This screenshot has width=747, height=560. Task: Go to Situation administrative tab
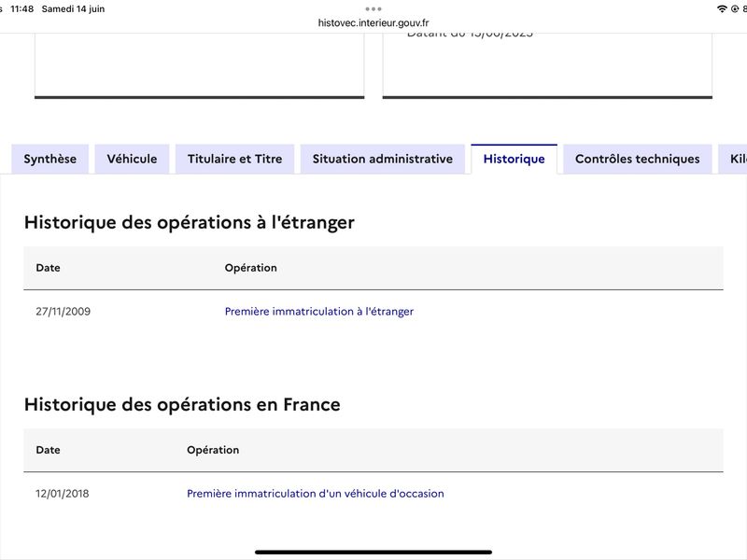pyautogui.click(x=383, y=159)
